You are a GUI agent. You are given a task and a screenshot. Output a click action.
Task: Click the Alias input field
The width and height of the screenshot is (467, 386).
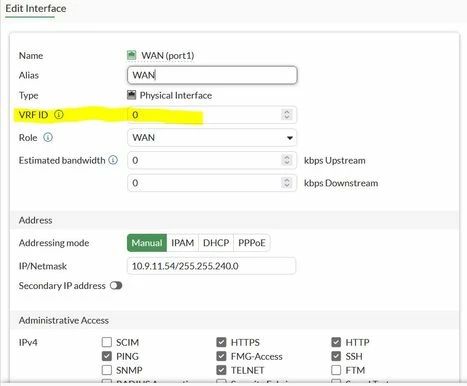[x=212, y=75]
